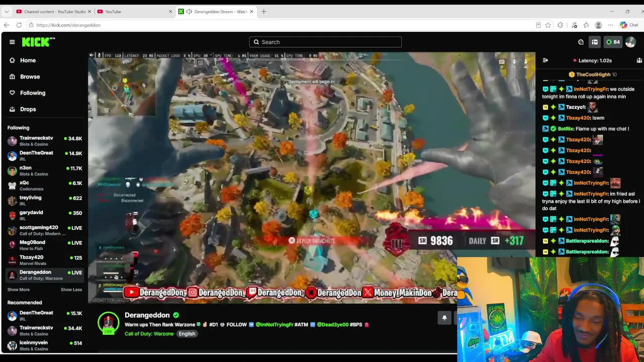Viewport: 644px width, 362px height.
Task: Open the Kick dashboard icon
Action: tap(595, 42)
